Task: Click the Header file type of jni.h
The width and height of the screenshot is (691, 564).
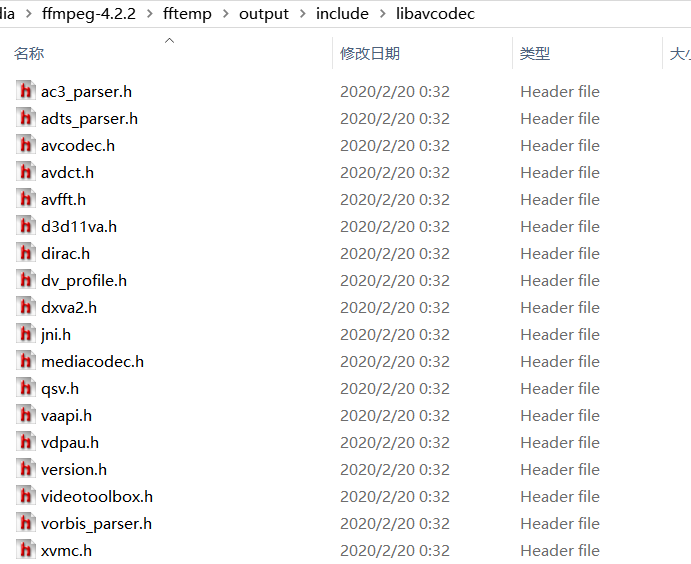Action: click(x=560, y=335)
